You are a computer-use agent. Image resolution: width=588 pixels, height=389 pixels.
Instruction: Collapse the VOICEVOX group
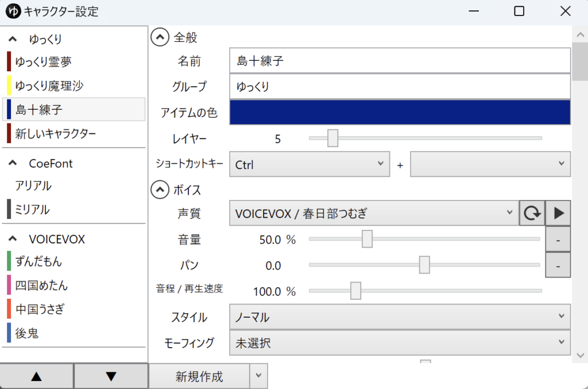13,238
